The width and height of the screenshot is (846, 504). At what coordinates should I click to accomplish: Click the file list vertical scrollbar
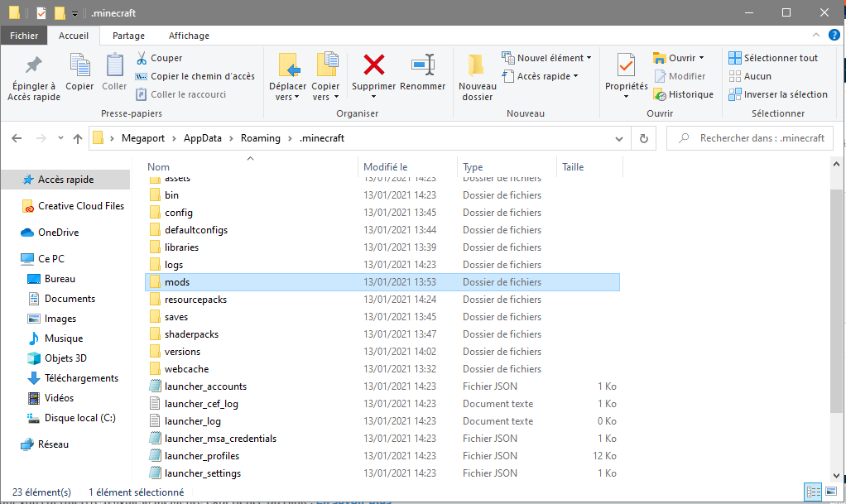point(838,331)
